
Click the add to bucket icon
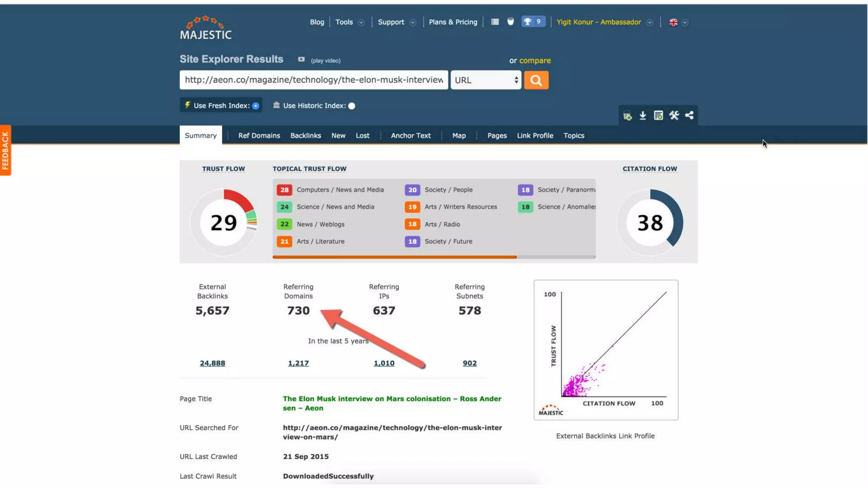[x=627, y=116]
